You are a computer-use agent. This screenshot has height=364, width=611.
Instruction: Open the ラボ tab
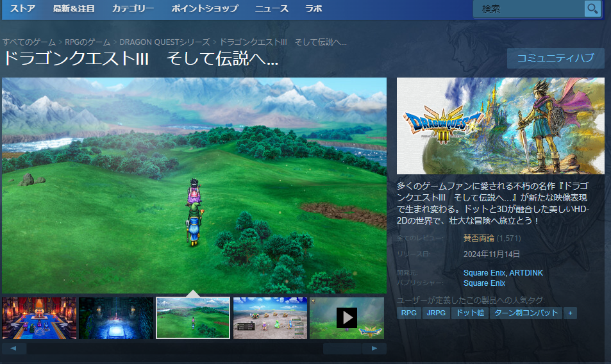314,8
